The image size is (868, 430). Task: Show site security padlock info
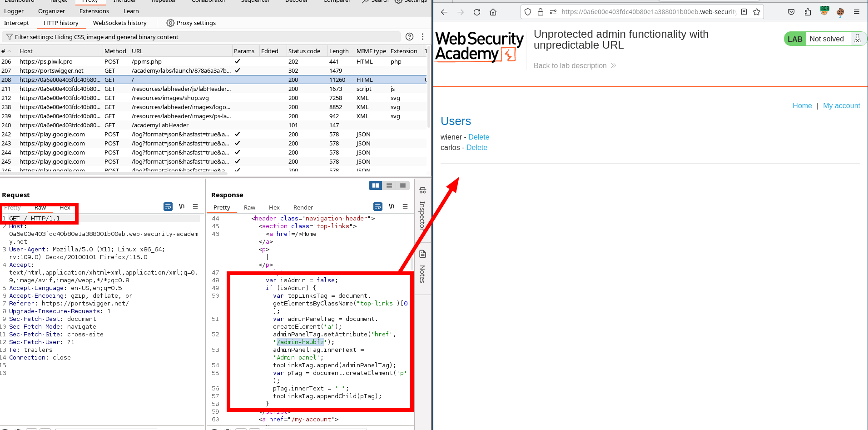[541, 12]
